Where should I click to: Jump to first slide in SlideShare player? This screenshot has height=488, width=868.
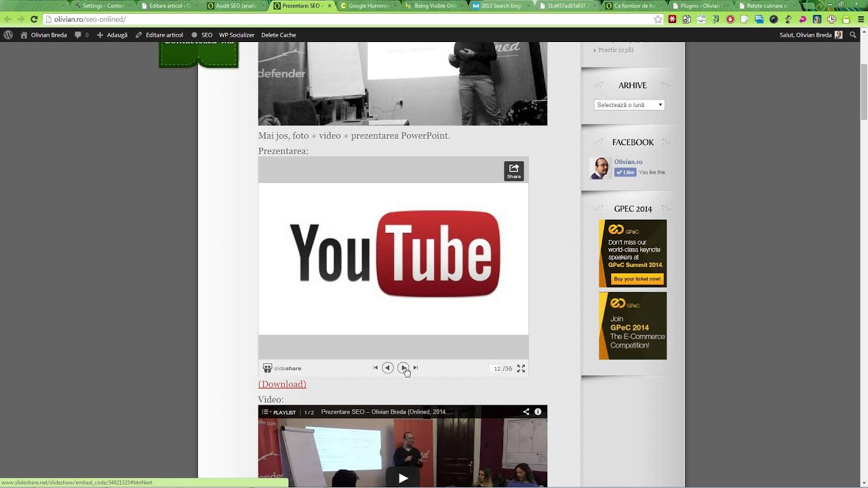point(376,368)
